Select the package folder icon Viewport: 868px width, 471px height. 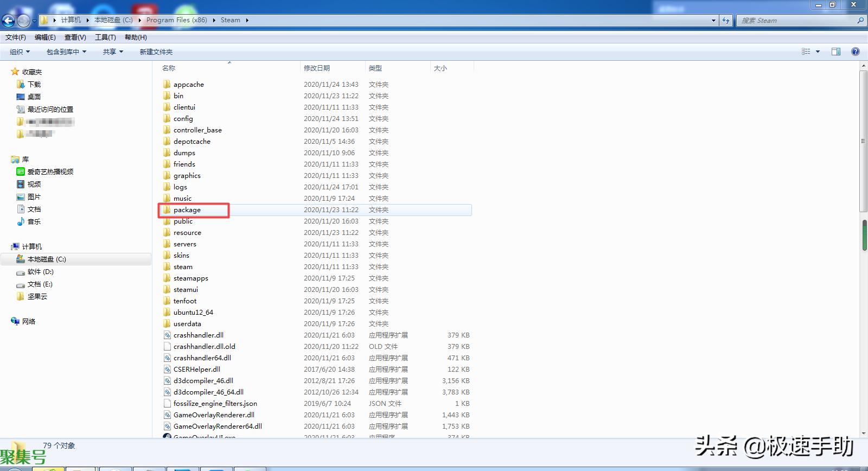tap(167, 210)
